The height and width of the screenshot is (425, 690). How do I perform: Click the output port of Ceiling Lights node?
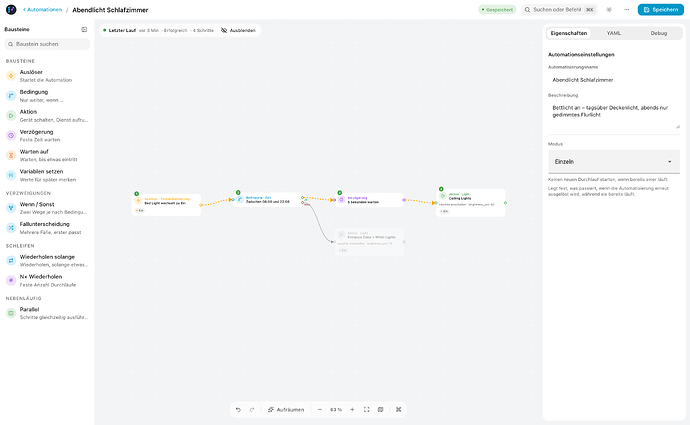tap(506, 203)
